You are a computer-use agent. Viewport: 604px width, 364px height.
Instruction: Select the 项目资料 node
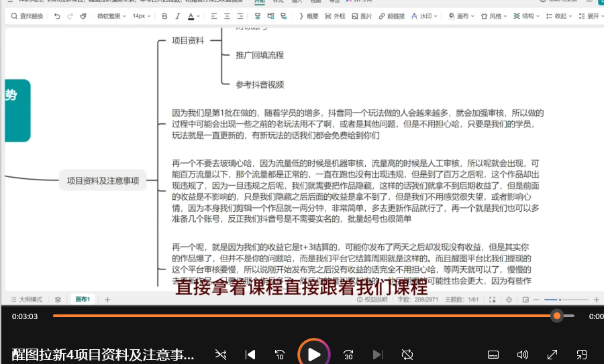tap(188, 40)
